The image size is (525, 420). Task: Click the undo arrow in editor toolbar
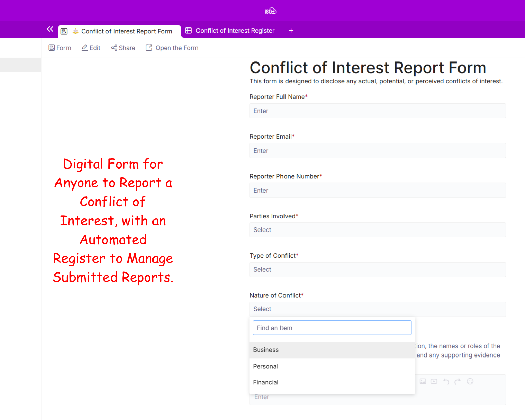(446, 381)
